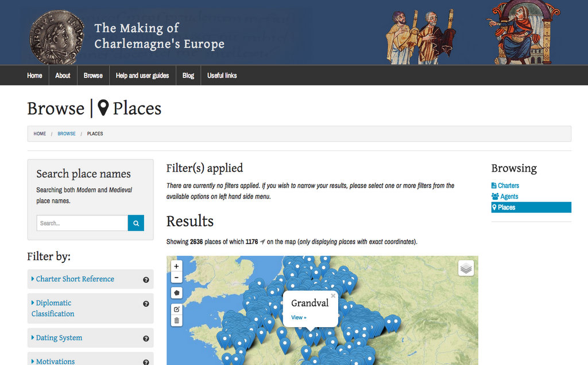Viewport: 588px width, 365px height.
Task: Open the map layers control
Action: coord(466,269)
